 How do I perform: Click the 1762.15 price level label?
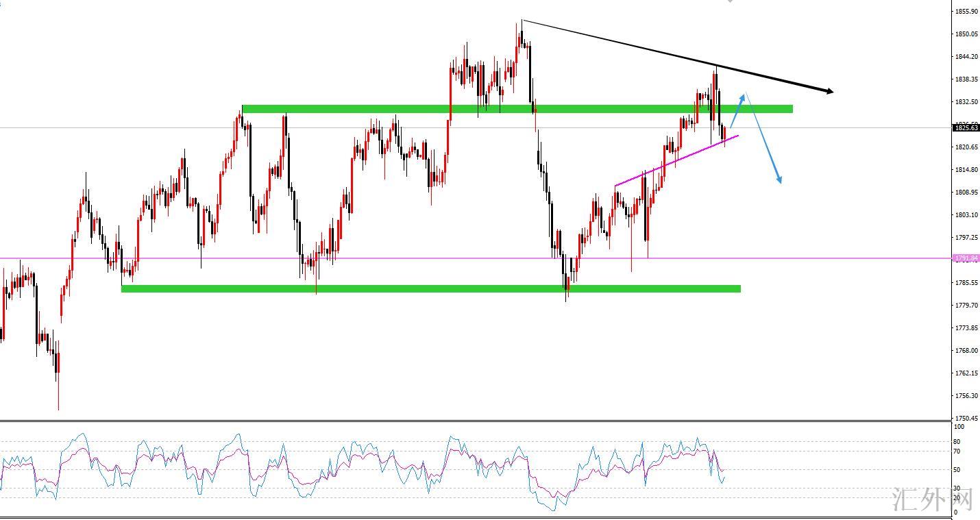(966, 373)
